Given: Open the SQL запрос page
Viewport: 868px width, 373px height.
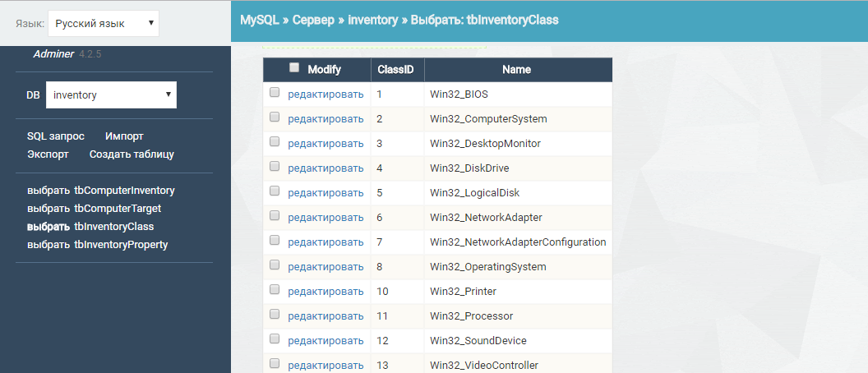Looking at the screenshot, I should pyautogui.click(x=56, y=136).
